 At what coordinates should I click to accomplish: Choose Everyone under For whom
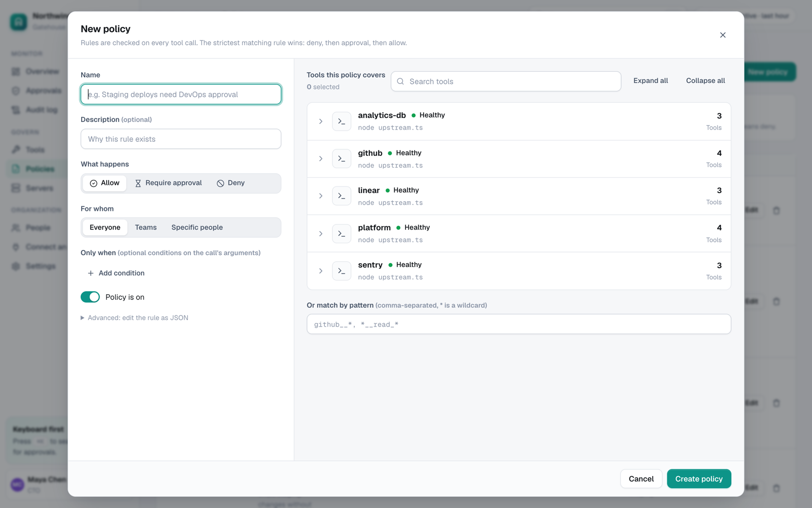coord(105,228)
